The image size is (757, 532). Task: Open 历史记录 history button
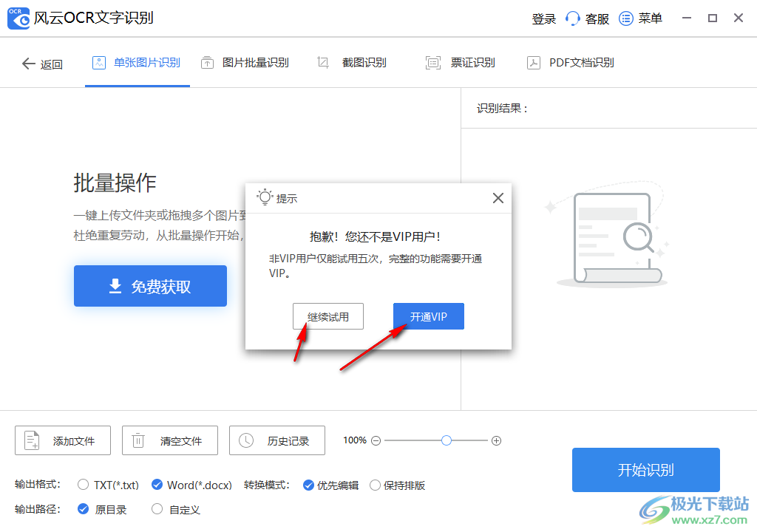[x=277, y=440]
